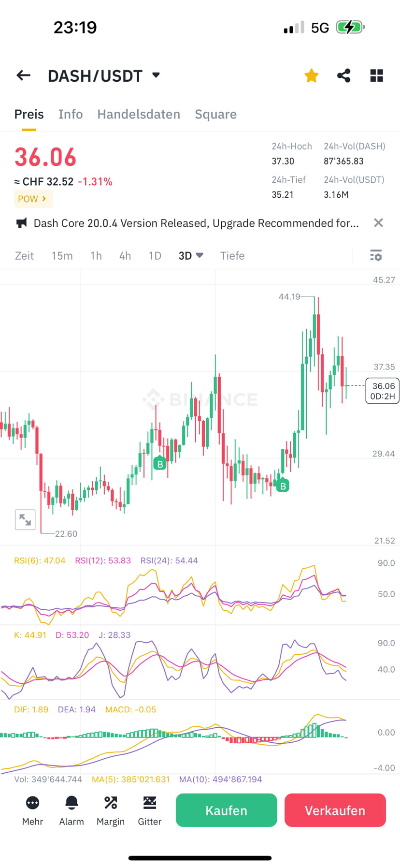
Task: Dismiss the Dash Core announcement banner
Action: coord(378,223)
